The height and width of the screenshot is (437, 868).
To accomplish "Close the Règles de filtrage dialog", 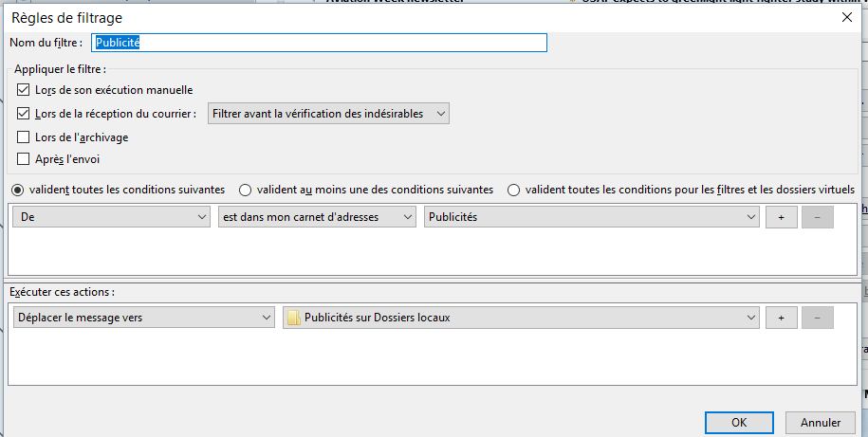I will point(845,17).
